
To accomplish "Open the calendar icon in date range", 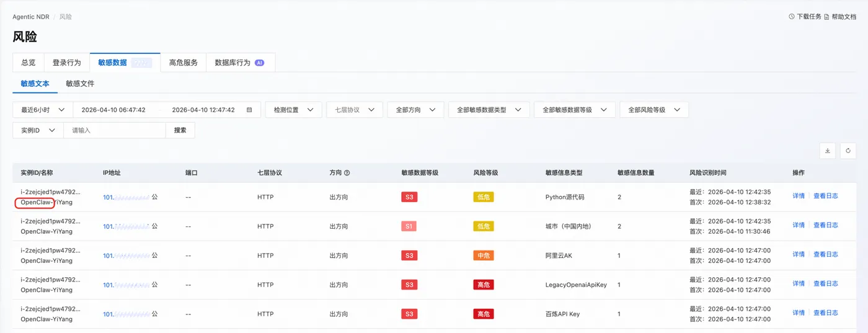I will pyautogui.click(x=249, y=110).
